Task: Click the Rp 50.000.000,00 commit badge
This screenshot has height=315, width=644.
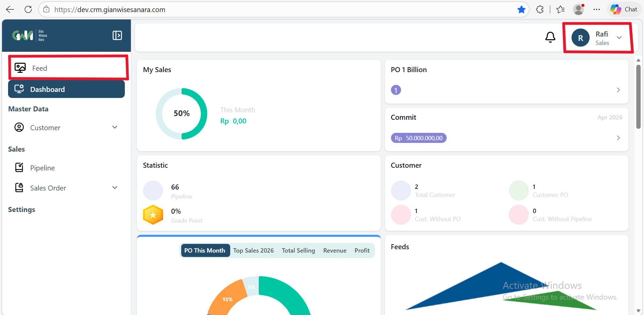Action: tap(418, 138)
